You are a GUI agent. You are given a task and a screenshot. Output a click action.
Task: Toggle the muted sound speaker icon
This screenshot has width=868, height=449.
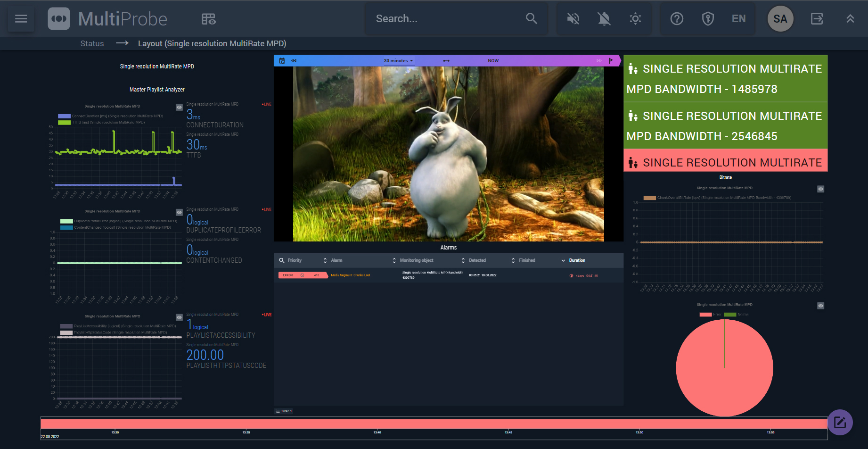coord(573,19)
